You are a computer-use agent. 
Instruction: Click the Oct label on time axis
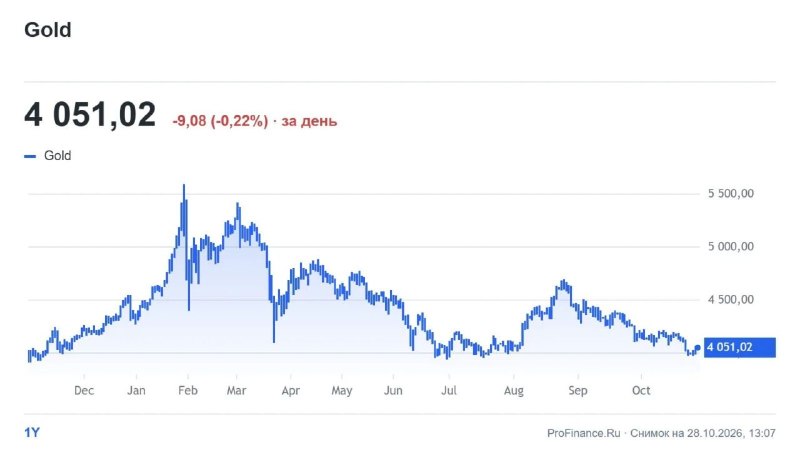tap(641, 390)
